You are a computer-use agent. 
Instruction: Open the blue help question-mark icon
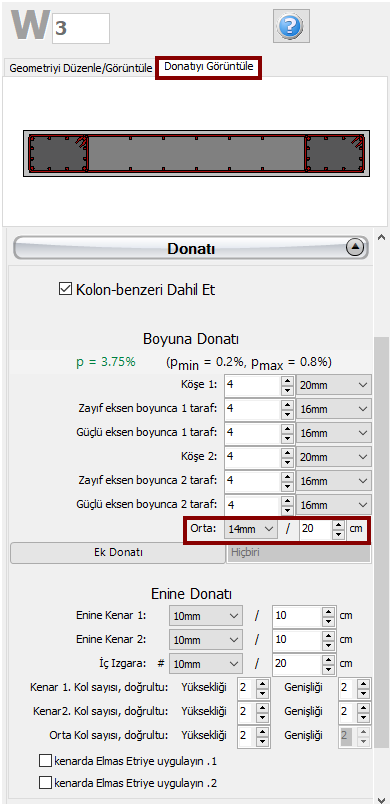(x=293, y=26)
